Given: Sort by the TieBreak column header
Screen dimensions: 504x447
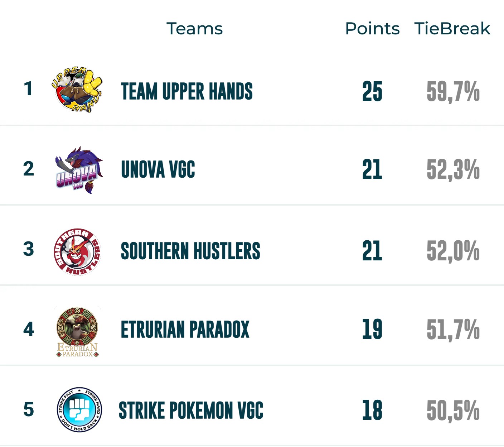Looking at the screenshot, I should tap(452, 29).
